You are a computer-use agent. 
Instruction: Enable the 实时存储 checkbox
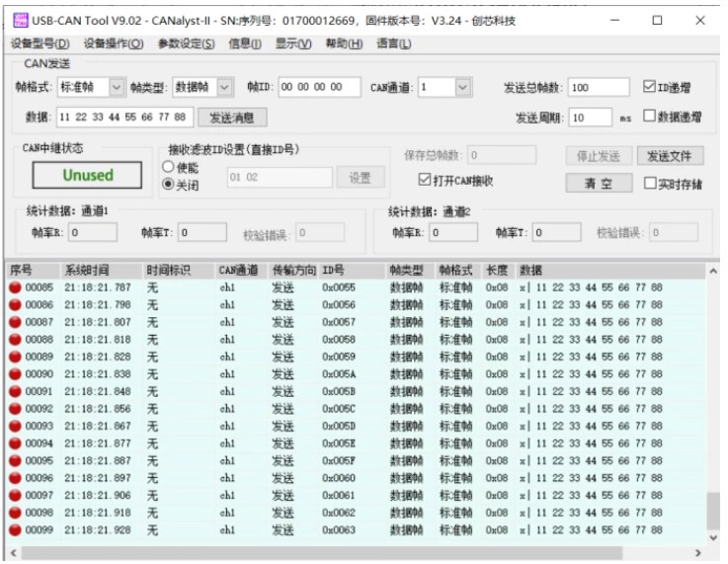[650, 184]
